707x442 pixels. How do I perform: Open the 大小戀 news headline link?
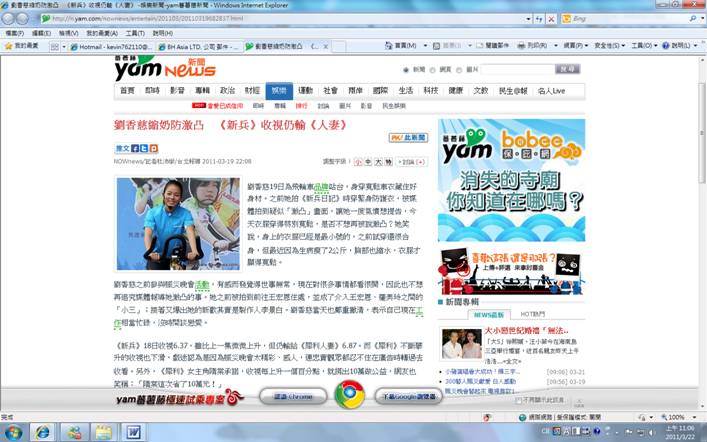(x=526, y=331)
